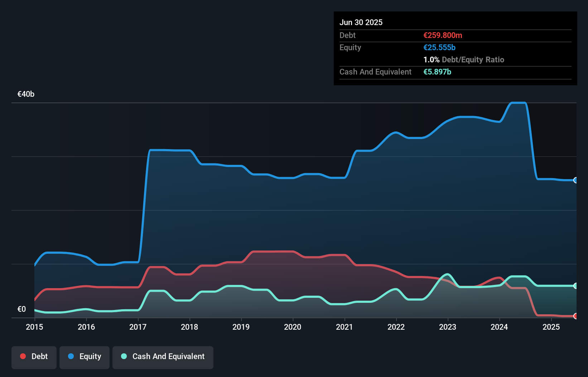Click the blue Equity legend dot
The width and height of the screenshot is (588, 377).
[71, 357]
